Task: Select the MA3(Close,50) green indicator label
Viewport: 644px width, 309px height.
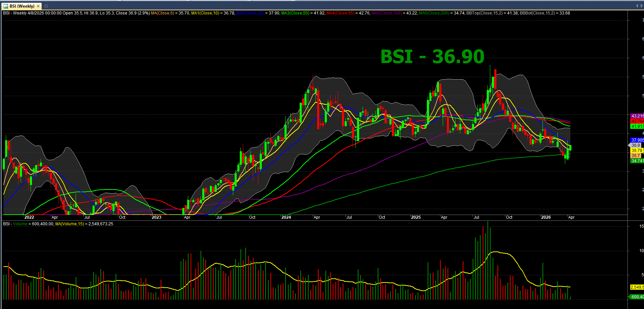Action: click(x=296, y=13)
